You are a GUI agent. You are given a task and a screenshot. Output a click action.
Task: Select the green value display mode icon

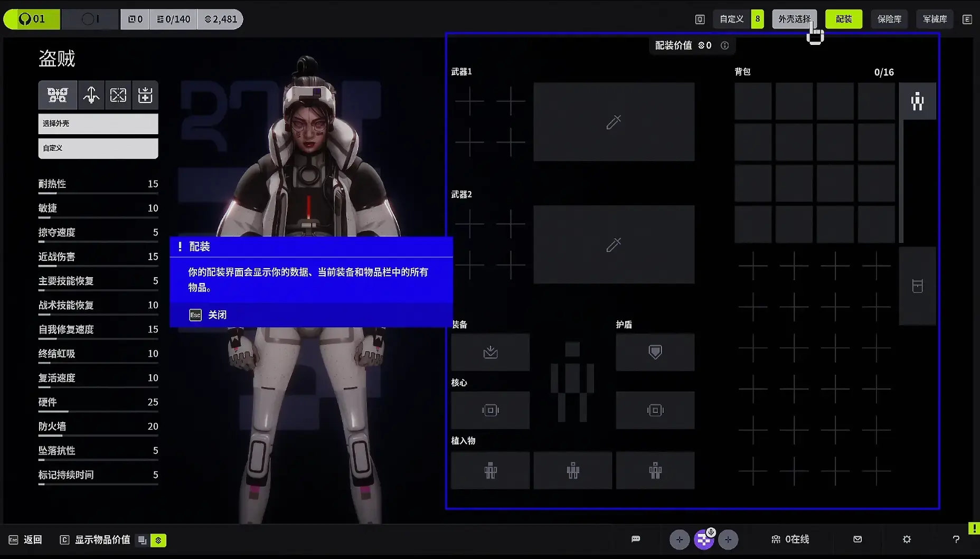click(x=158, y=540)
